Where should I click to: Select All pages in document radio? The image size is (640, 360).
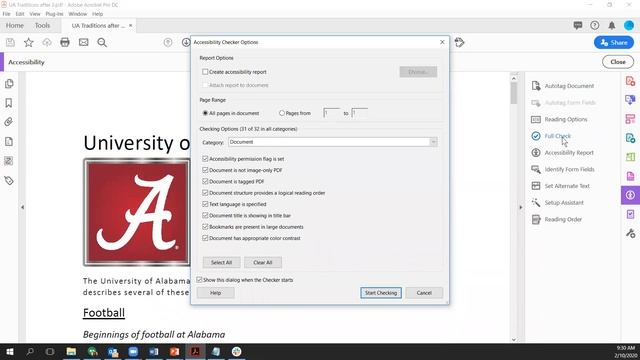(205, 113)
